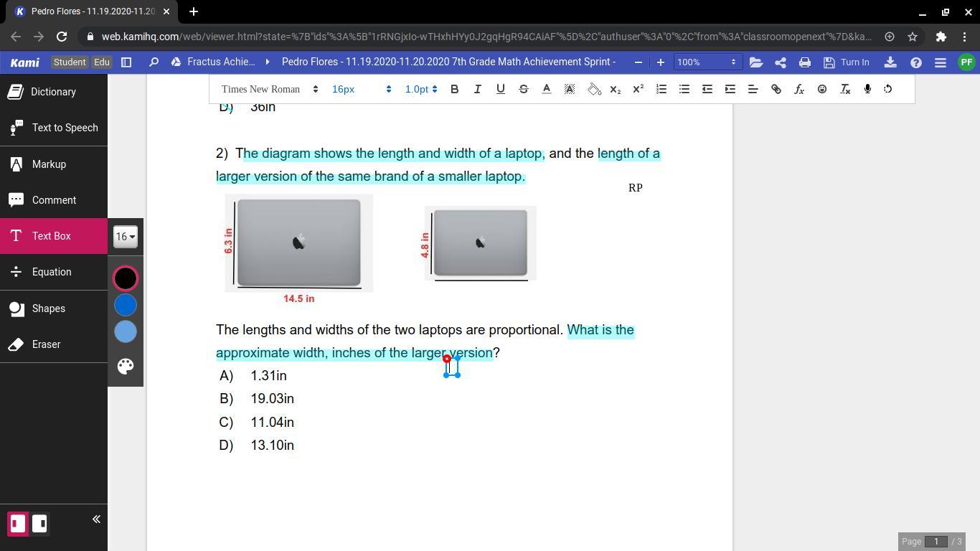Click the microphone voice typing icon
Viewport: 980px width, 551px height.
pos(867,89)
